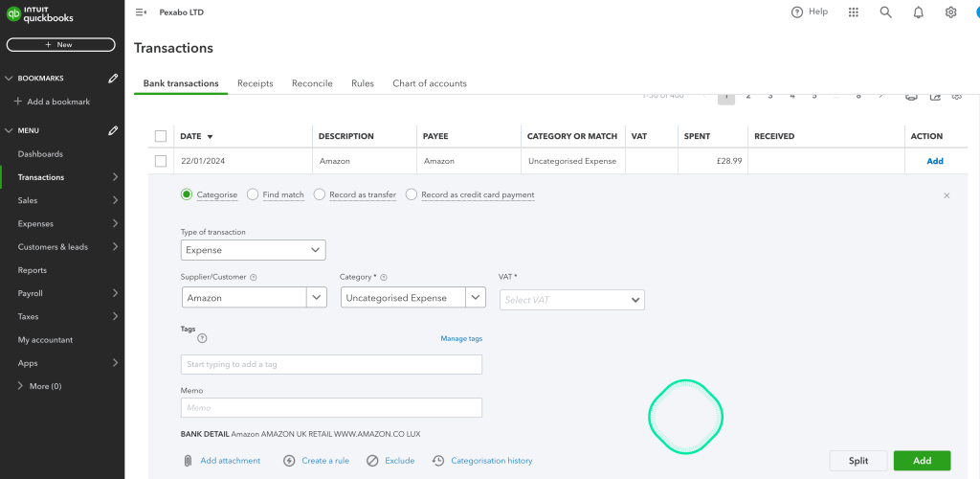
Task: Click the Add attachment link
Action: (230, 461)
